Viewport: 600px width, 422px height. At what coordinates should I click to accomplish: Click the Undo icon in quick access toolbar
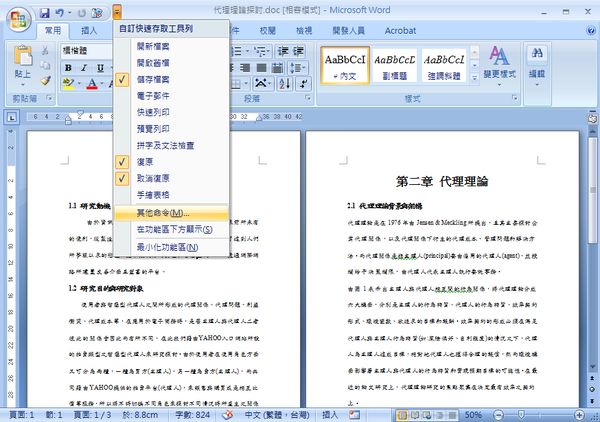click(59, 13)
